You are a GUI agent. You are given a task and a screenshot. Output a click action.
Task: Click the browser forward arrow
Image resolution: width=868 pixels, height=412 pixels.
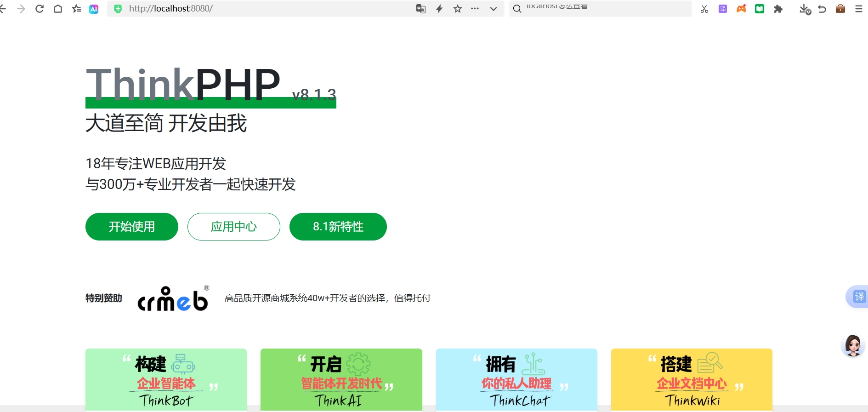click(21, 9)
